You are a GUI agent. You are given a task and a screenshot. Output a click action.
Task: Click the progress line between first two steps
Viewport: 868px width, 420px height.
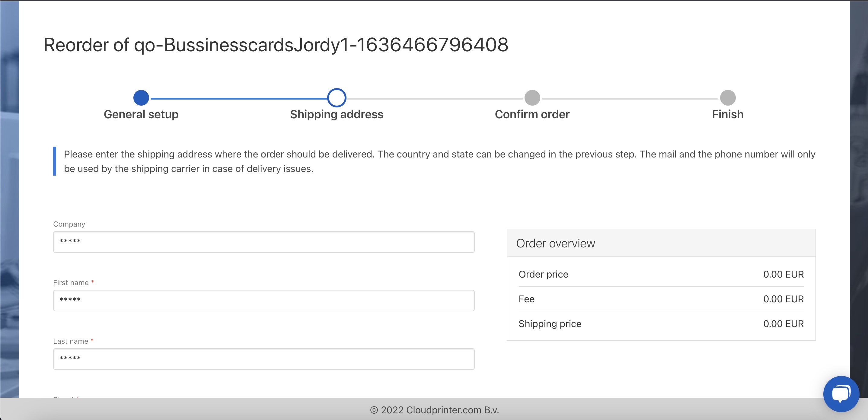238,98
